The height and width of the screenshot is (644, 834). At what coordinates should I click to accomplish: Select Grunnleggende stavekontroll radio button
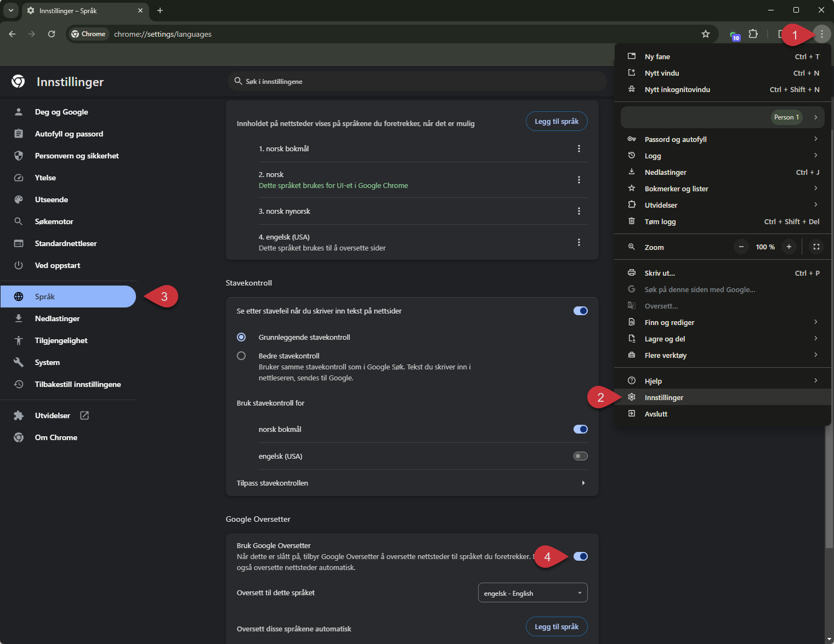[x=241, y=337]
